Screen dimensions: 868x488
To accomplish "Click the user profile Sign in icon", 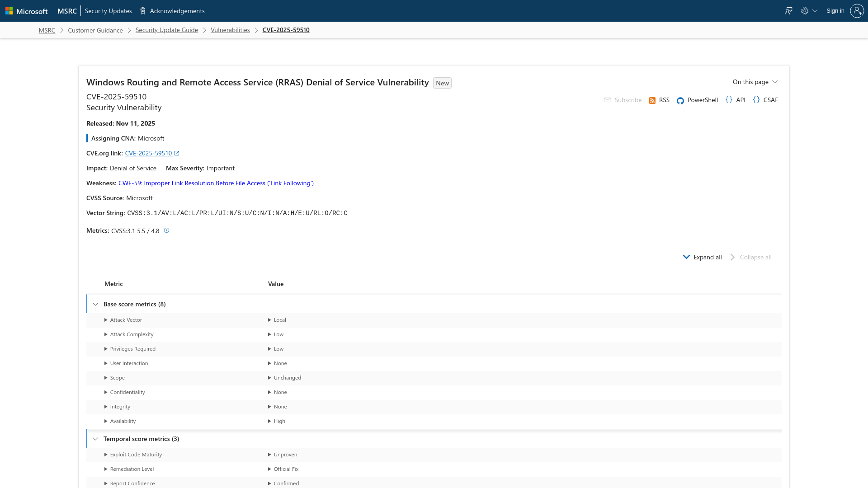I will click(x=857, y=10).
